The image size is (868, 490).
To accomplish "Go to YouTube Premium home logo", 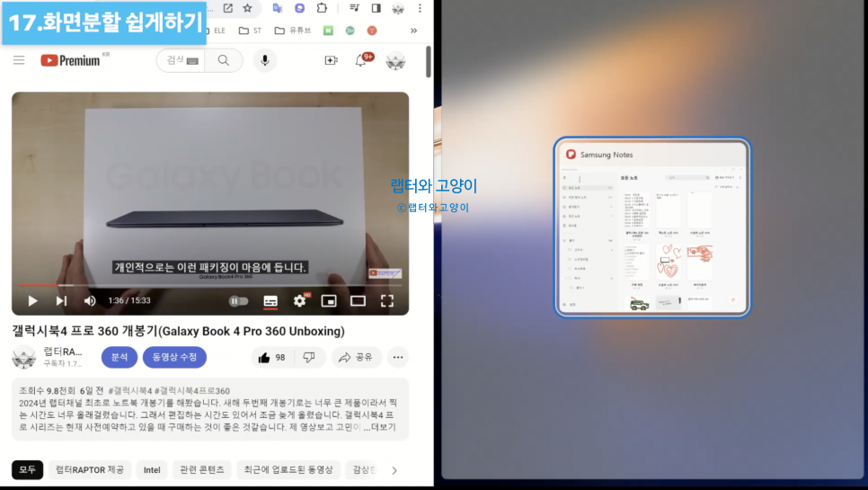I will tap(71, 60).
